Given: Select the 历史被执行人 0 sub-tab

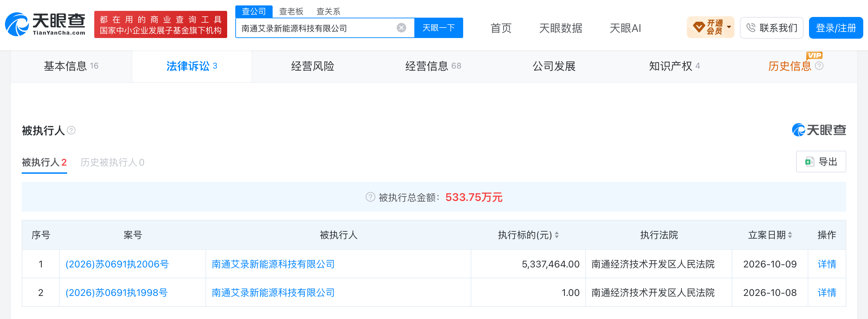Looking at the screenshot, I should pos(112,163).
